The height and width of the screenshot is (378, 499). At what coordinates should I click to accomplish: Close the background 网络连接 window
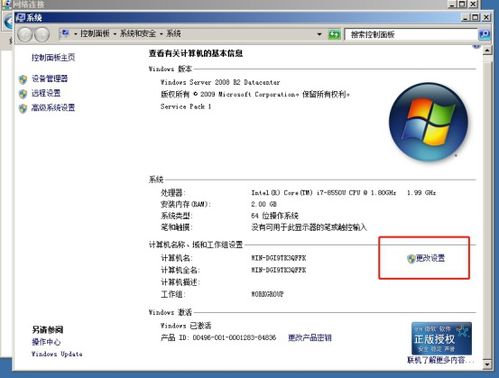(473, 4)
